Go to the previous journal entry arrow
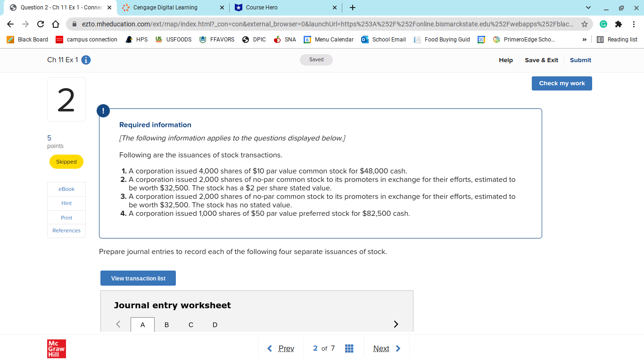The height and width of the screenshot is (362, 644). point(118,324)
